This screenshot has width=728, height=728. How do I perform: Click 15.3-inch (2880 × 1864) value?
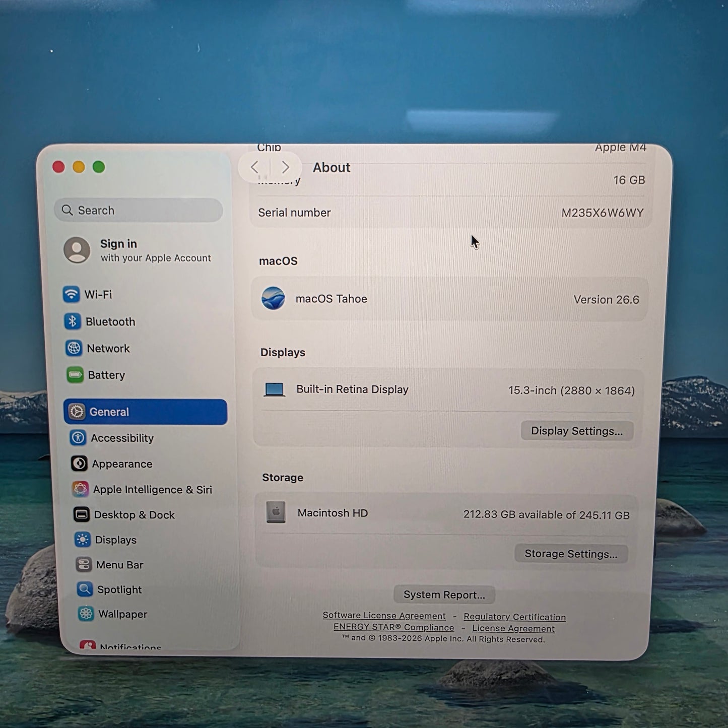tap(571, 390)
